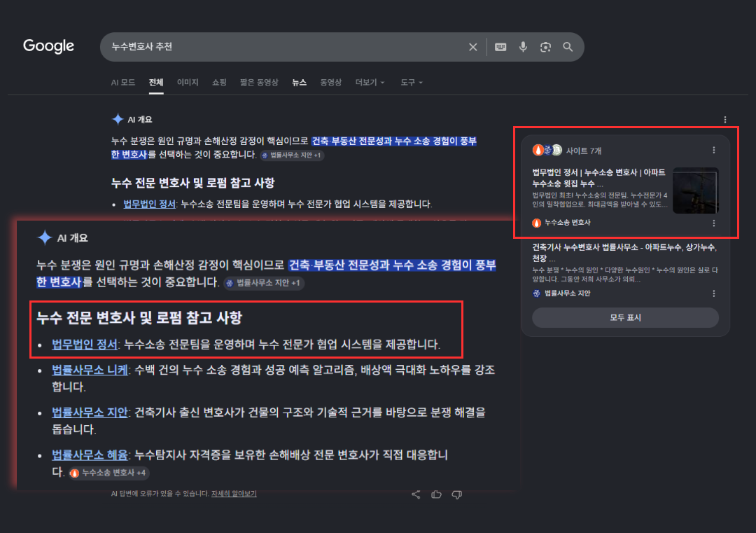The height and width of the screenshot is (533, 756).
Task: Open the 법률사무소 니케 link
Action: (90, 370)
